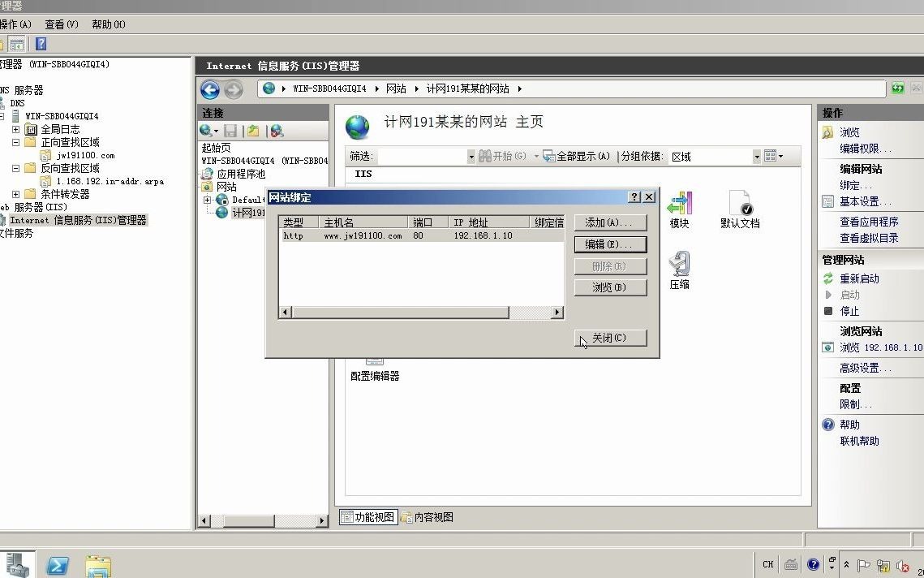Open the view mode dropdown icon
This screenshot has height=578, width=924.
(773, 157)
